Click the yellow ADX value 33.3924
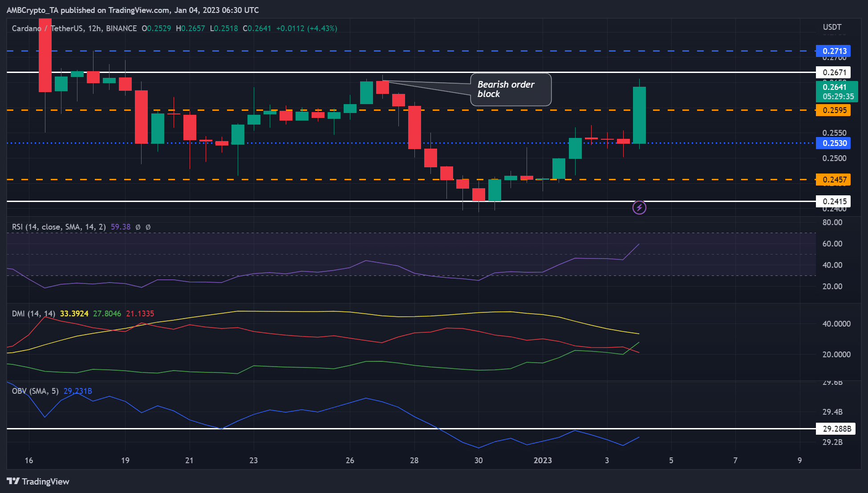868x493 pixels. (x=74, y=314)
